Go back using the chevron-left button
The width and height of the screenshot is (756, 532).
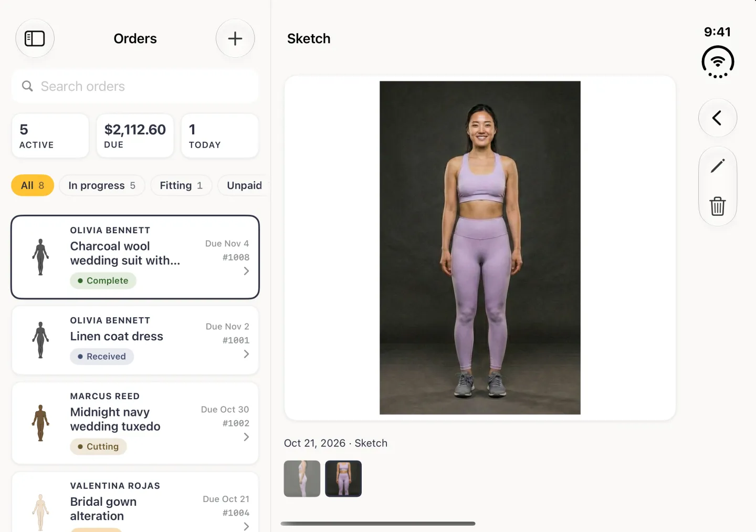[x=717, y=118]
